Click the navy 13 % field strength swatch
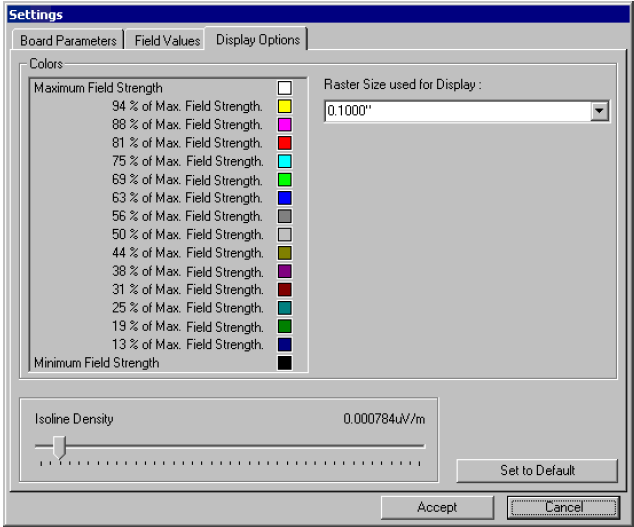This screenshot has width=634, height=527. (285, 345)
